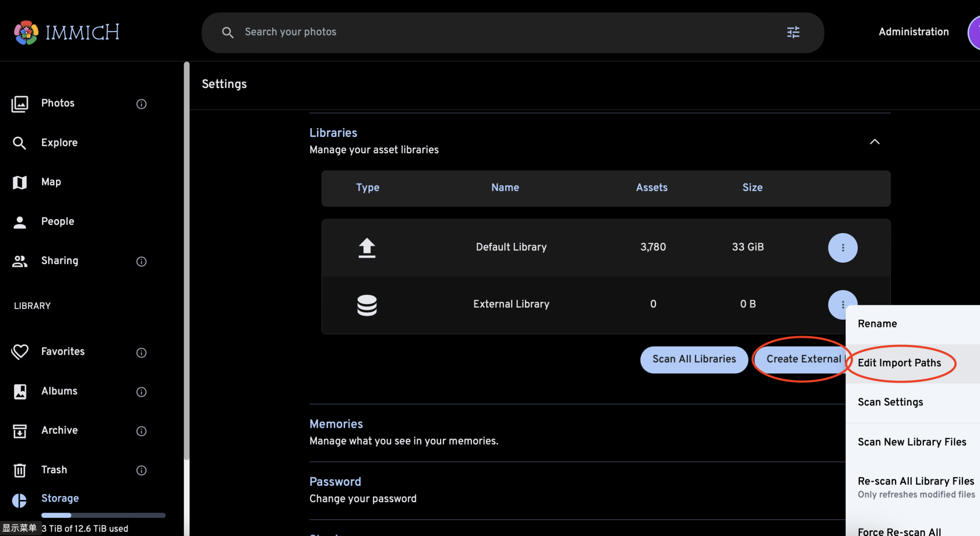Select Rename from the context menu

pos(877,324)
